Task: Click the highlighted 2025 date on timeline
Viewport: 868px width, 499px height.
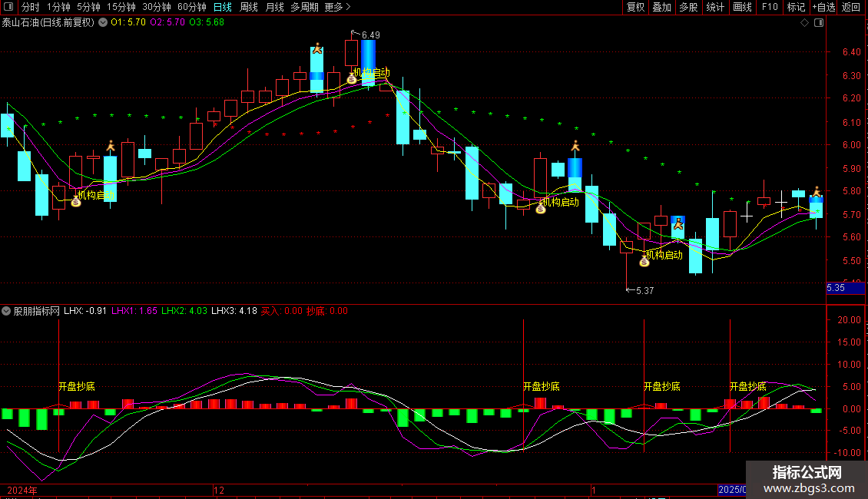Action: (731, 490)
